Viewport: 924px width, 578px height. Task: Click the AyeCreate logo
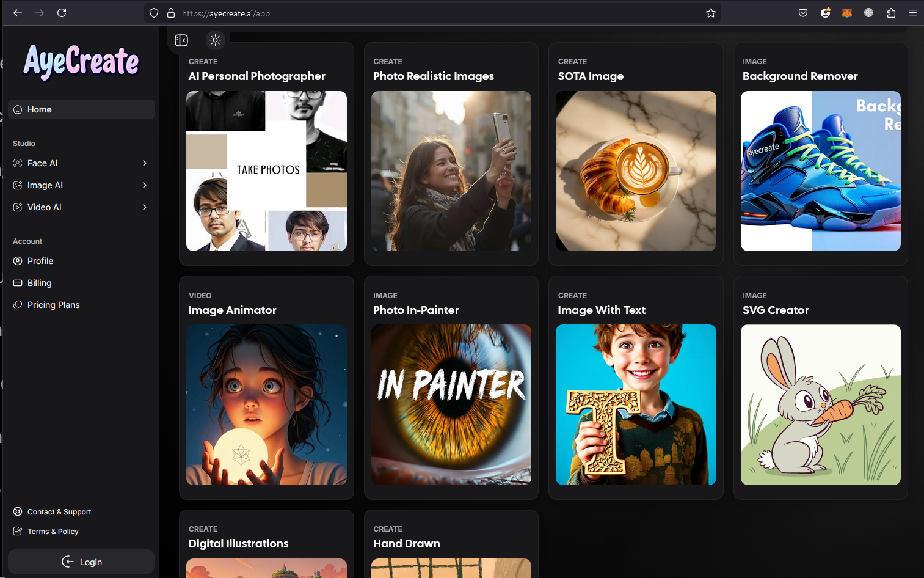click(81, 62)
